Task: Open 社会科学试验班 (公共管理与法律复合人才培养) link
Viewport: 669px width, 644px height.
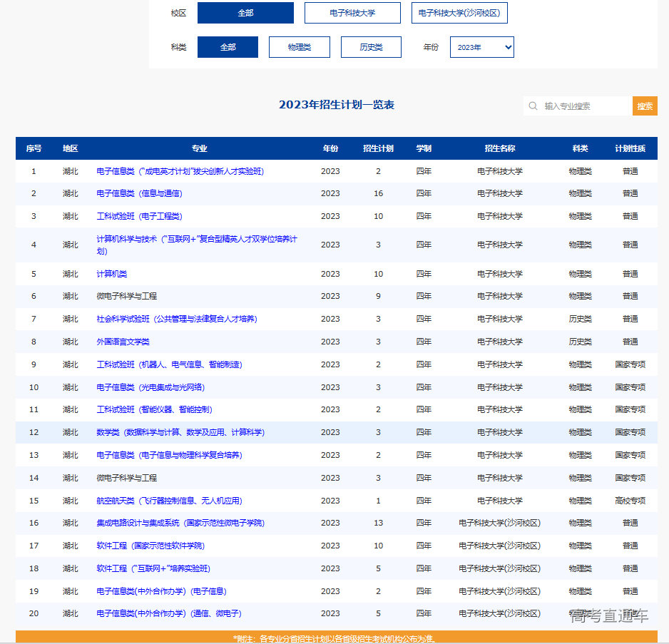Action: (176, 319)
